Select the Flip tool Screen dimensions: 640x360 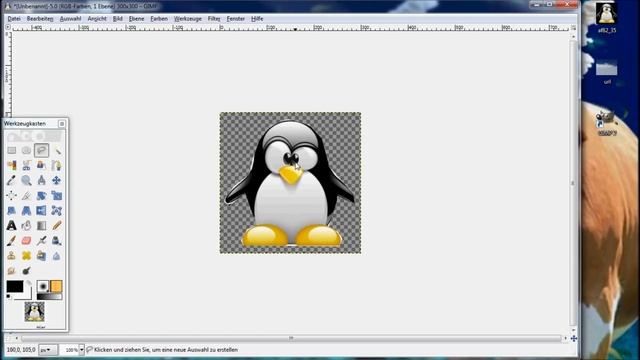coord(41,211)
